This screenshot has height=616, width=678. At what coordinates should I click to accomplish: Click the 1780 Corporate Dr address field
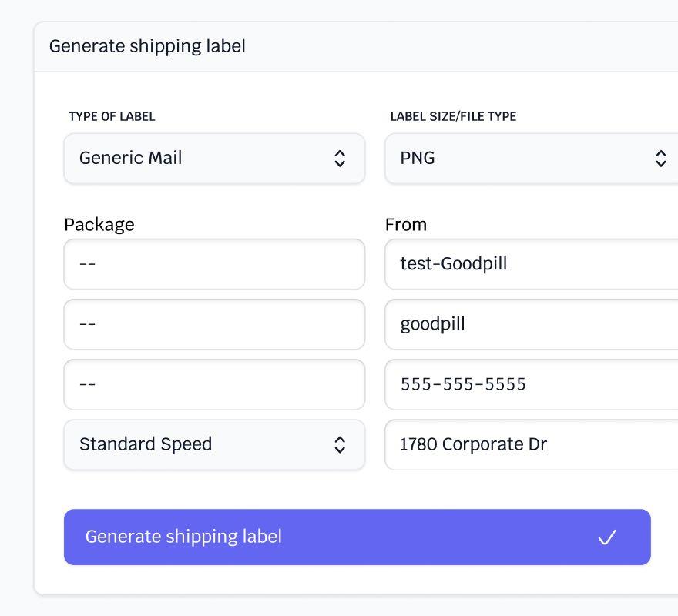pyautogui.click(x=532, y=444)
